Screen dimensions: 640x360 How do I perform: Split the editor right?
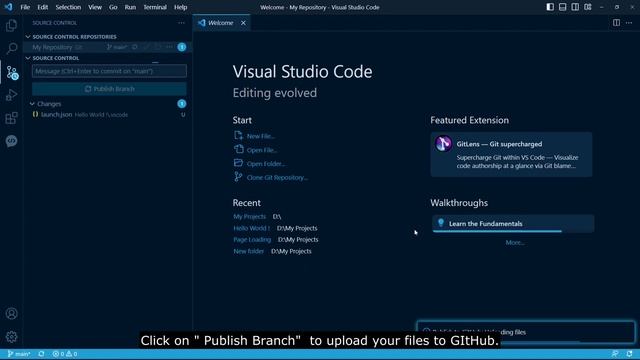[616, 23]
